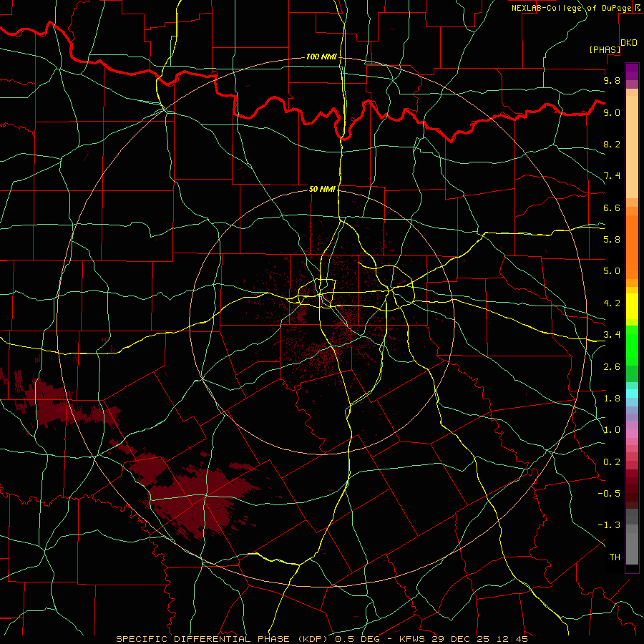Click the 5.0 scale value

pos(612,271)
